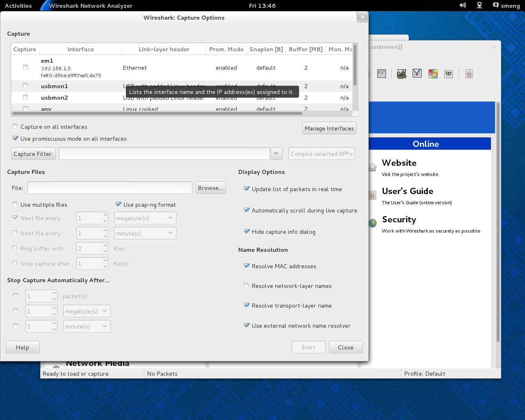Screen dimensions: 525x420
Task: Click the Capture column header
Action: [25, 49]
